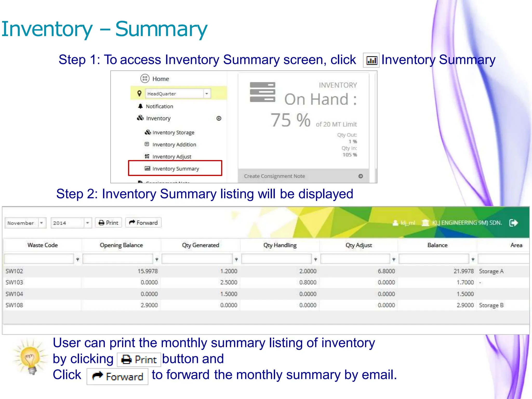532x399 pixels.
Task: Collapse the Inventory menu expander
Action: pos(219,118)
